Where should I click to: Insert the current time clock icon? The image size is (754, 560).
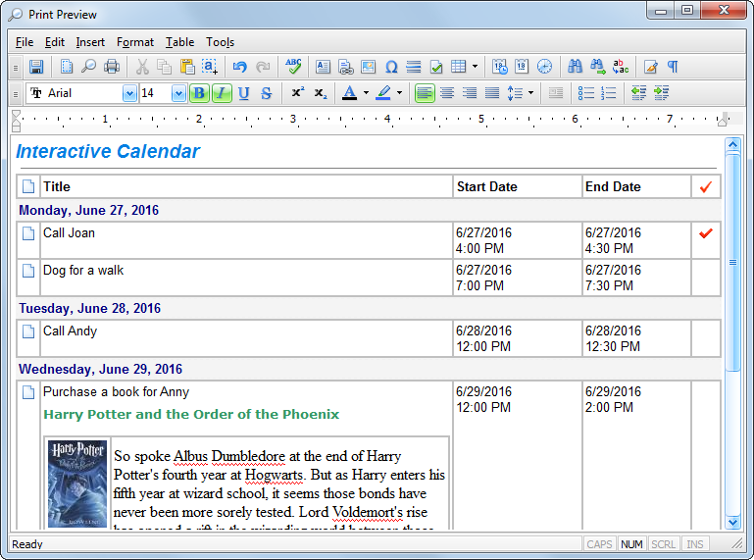[544, 67]
